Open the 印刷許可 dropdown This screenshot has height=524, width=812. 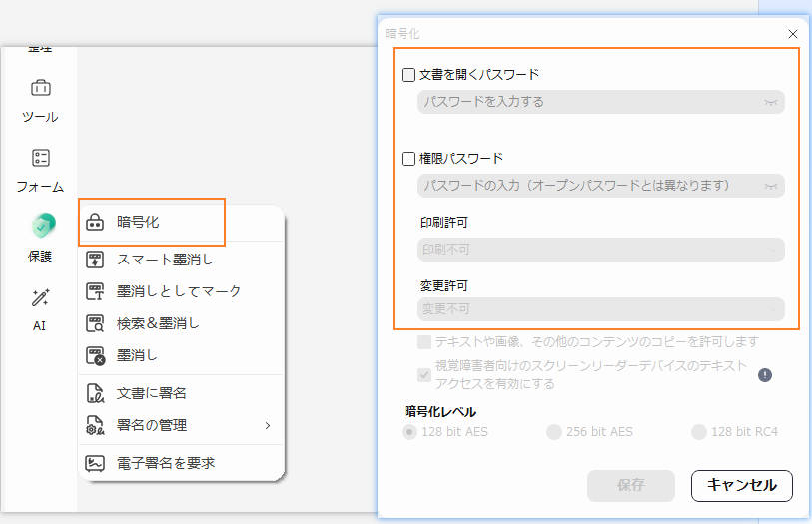600,250
